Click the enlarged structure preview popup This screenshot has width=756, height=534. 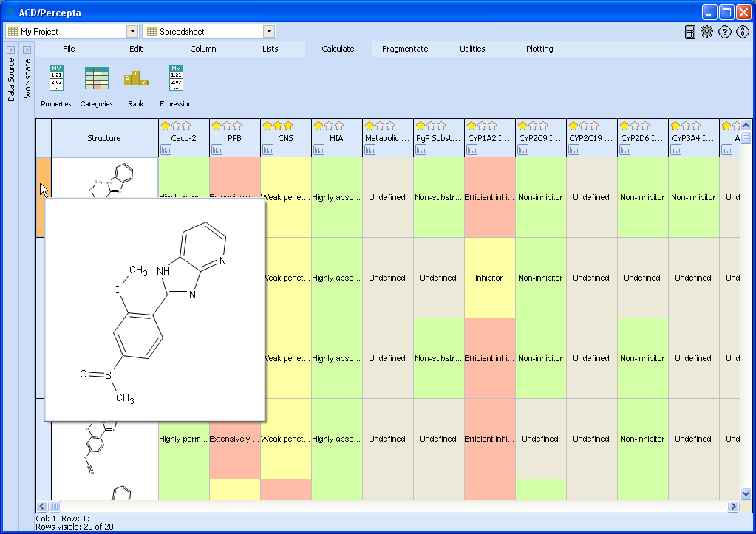point(154,309)
